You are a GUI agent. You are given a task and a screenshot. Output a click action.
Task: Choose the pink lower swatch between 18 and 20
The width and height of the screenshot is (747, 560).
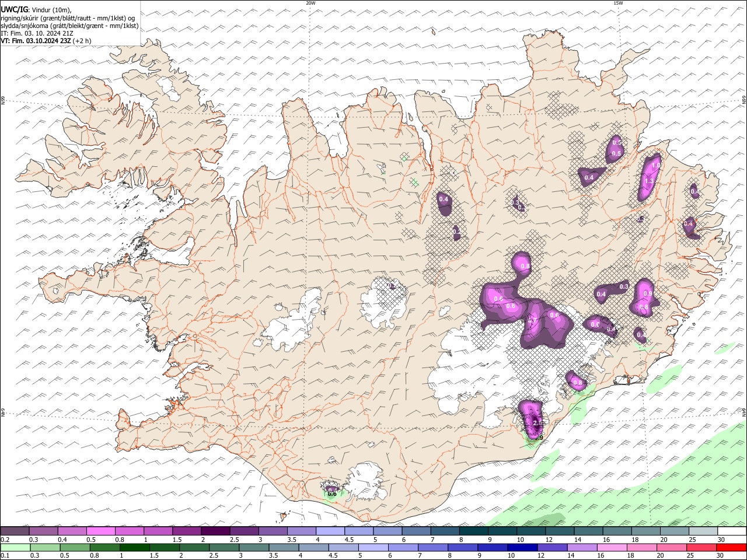642,548
